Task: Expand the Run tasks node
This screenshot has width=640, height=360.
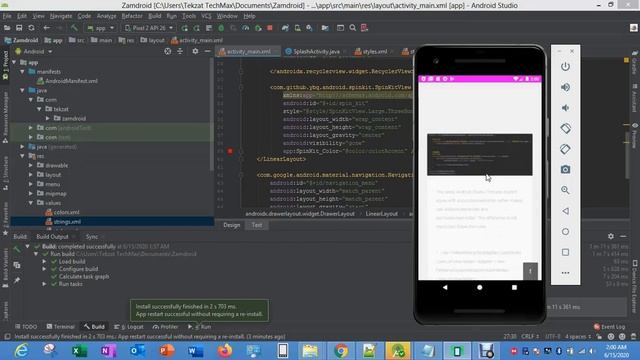Action: [44, 284]
